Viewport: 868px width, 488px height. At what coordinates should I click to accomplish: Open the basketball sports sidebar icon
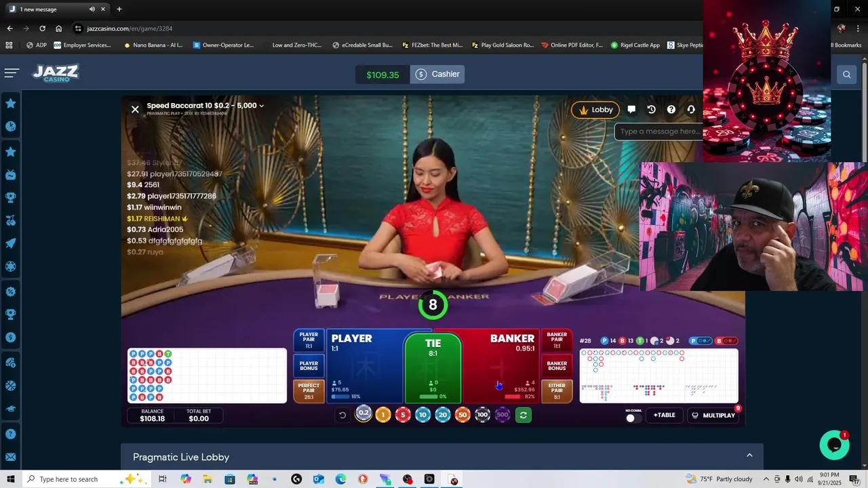pyautogui.click(x=11, y=386)
